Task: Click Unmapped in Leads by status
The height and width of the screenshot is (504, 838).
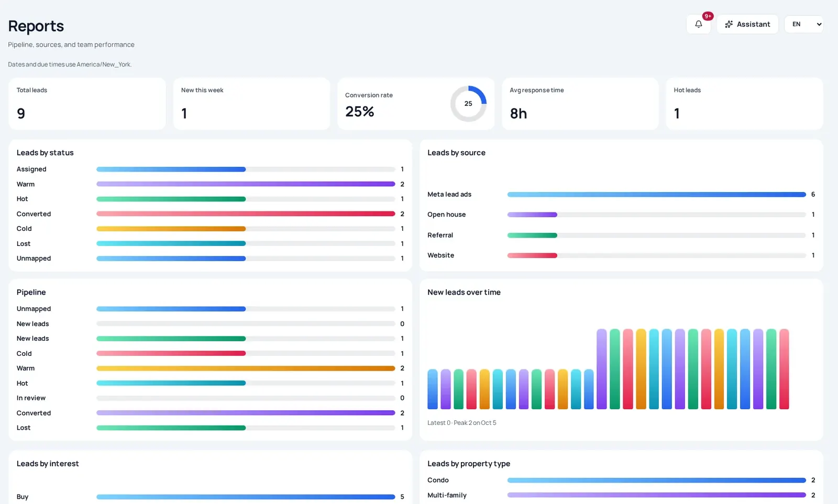Action: pyautogui.click(x=34, y=259)
